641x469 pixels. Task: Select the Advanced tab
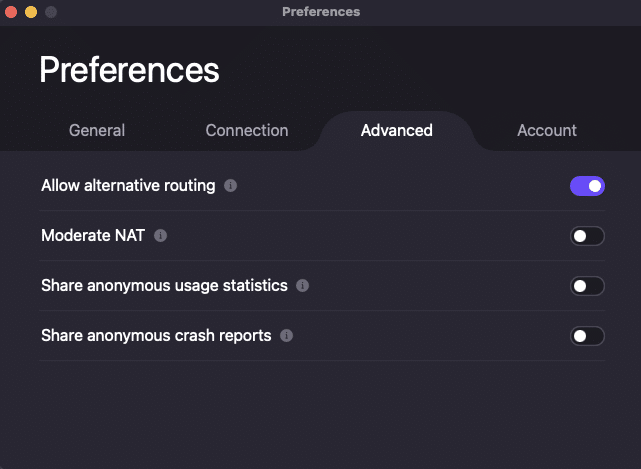(397, 130)
